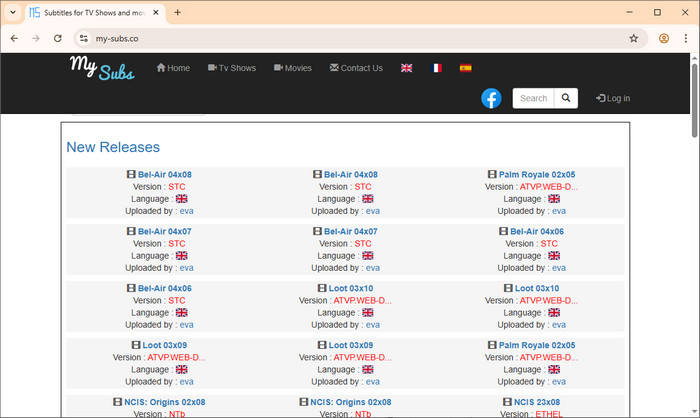
Task: Click the Facebook icon in the header
Action: (x=491, y=98)
